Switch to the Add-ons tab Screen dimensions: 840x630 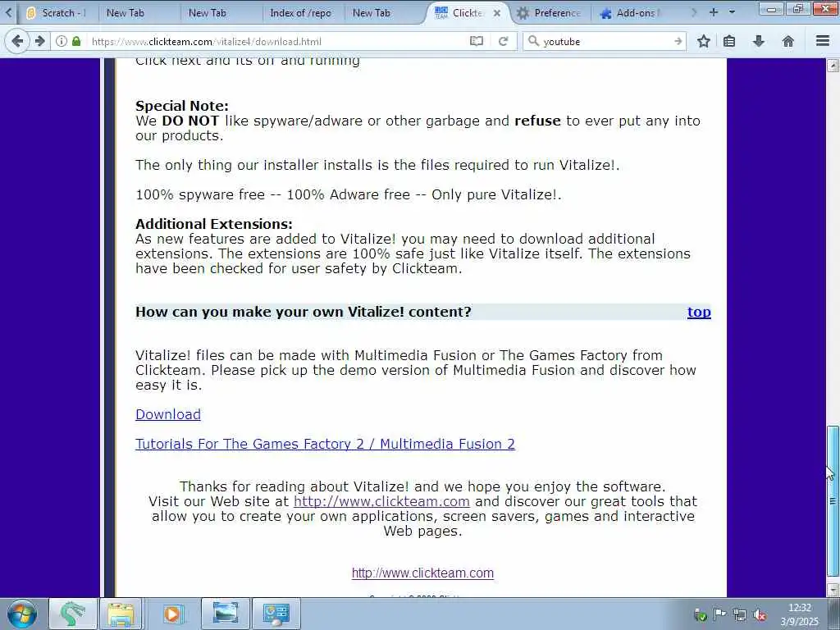click(x=631, y=13)
